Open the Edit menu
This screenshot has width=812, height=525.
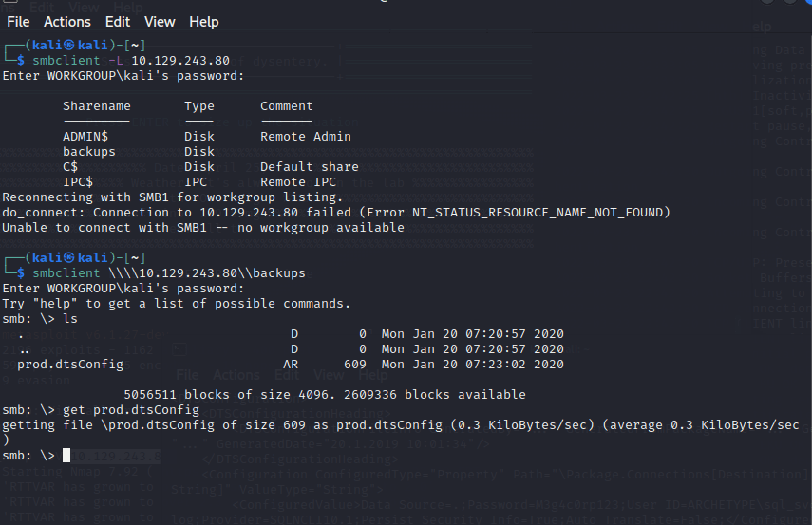point(118,21)
